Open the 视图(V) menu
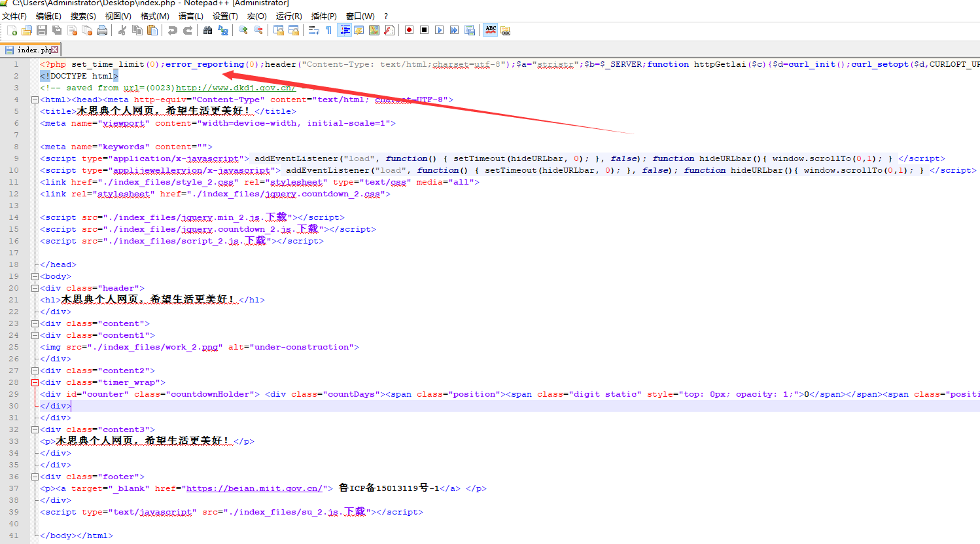The image size is (980, 544). 118,16
